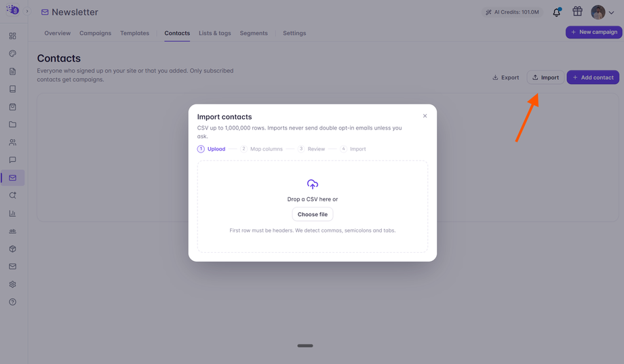Image resolution: width=624 pixels, height=364 pixels.
Task: Click the app logo in top-left
Action: [13, 9]
